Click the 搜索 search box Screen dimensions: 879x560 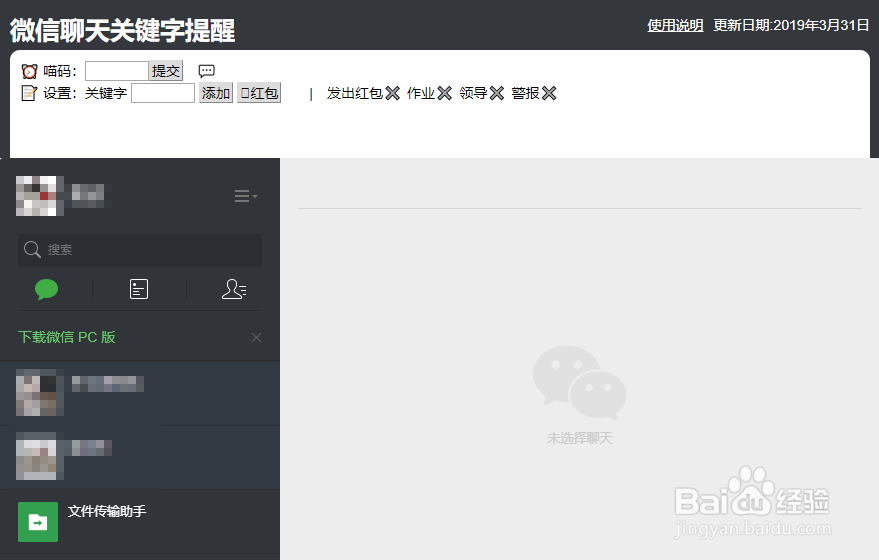(140, 249)
